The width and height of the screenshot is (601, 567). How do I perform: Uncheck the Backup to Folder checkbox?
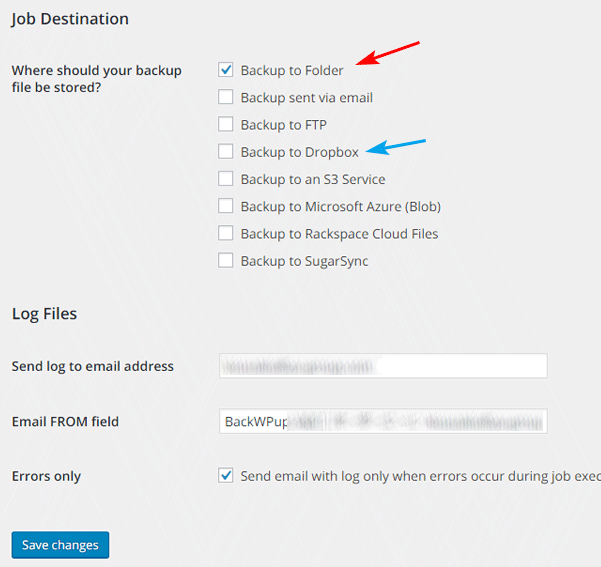(225, 70)
